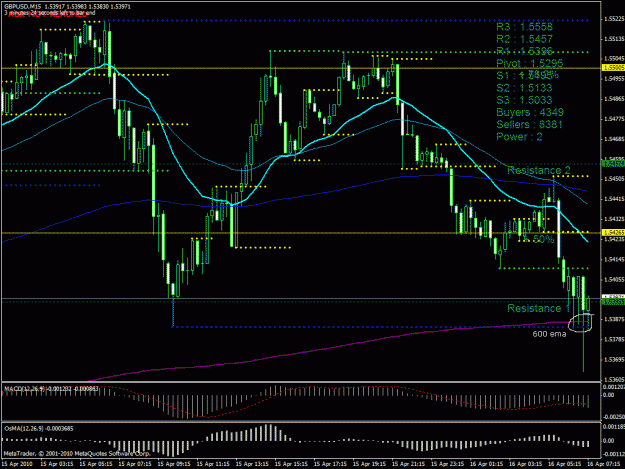
Task: Select the Resistance 2 label
Action: pyautogui.click(x=539, y=170)
